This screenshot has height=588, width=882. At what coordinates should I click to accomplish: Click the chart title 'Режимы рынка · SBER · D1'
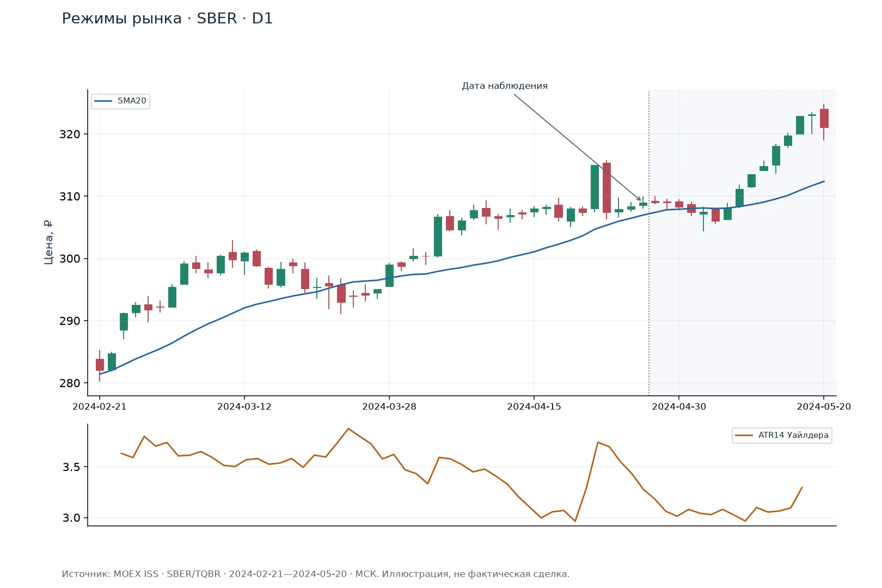pos(167,19)
